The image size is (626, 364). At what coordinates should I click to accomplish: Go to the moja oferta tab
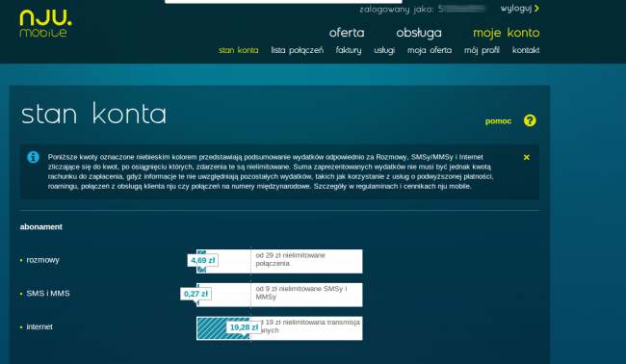(430, 50)
